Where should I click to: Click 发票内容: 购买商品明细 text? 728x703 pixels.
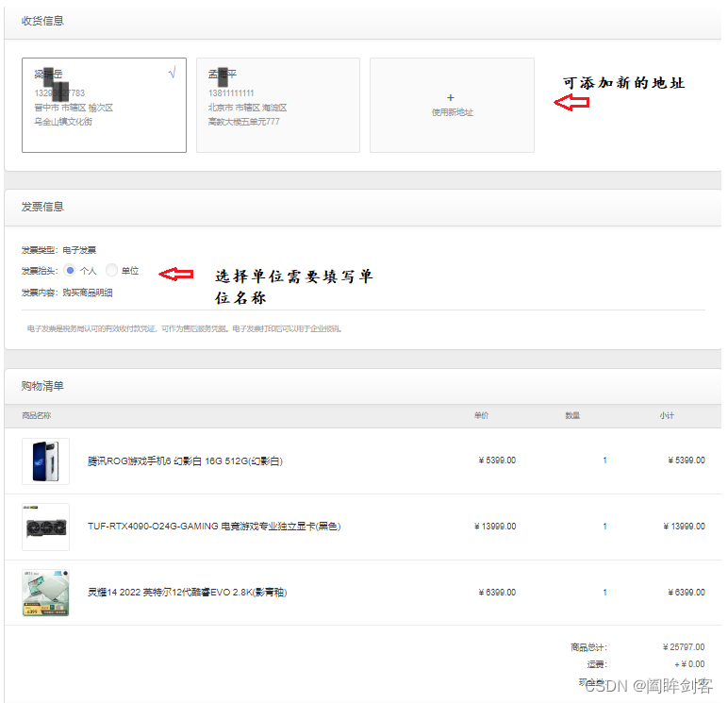point(67,293)
